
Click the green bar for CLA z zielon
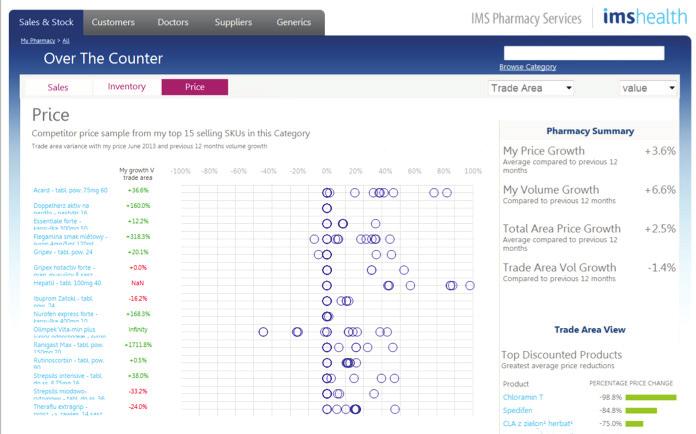[x=634, y=424]
